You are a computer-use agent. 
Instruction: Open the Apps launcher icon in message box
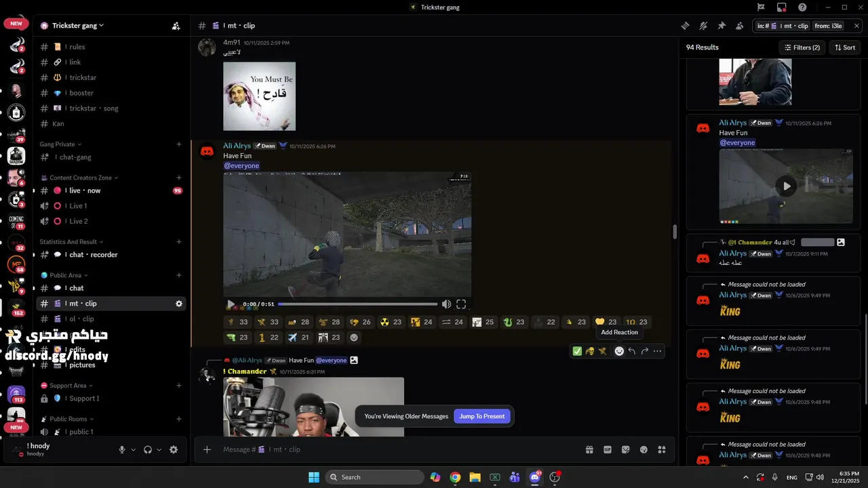click(662, 449)
